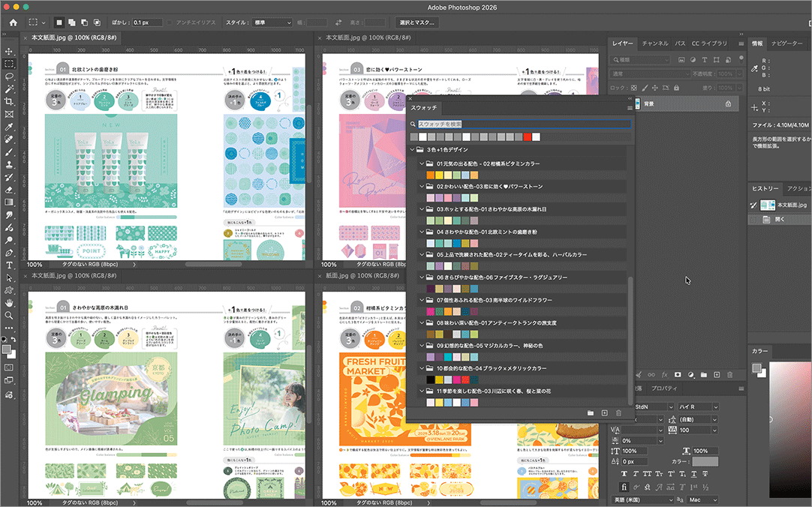The width and height of the screenshot is (812, 507).
Task: Select the 開く history state
Action: (780, 219)
